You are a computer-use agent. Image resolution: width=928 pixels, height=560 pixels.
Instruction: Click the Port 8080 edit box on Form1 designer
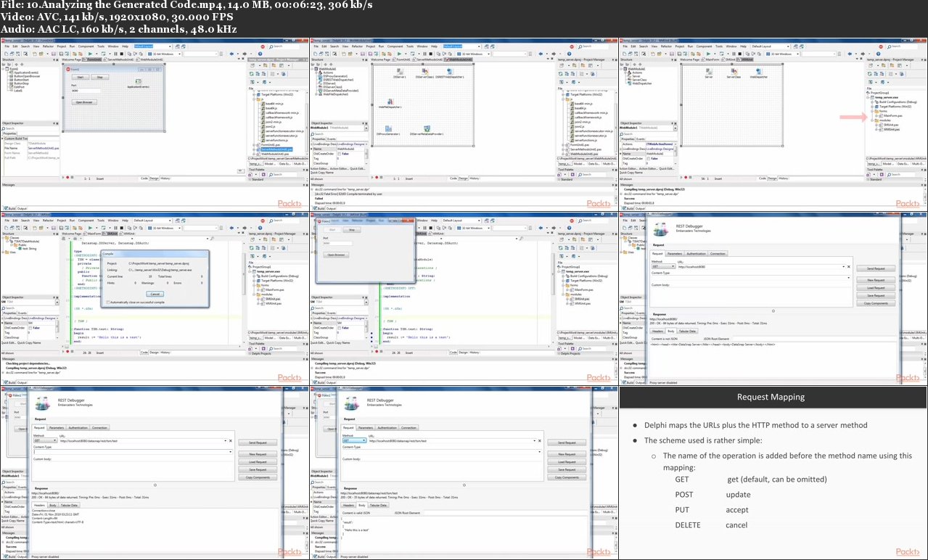(86, 91)
